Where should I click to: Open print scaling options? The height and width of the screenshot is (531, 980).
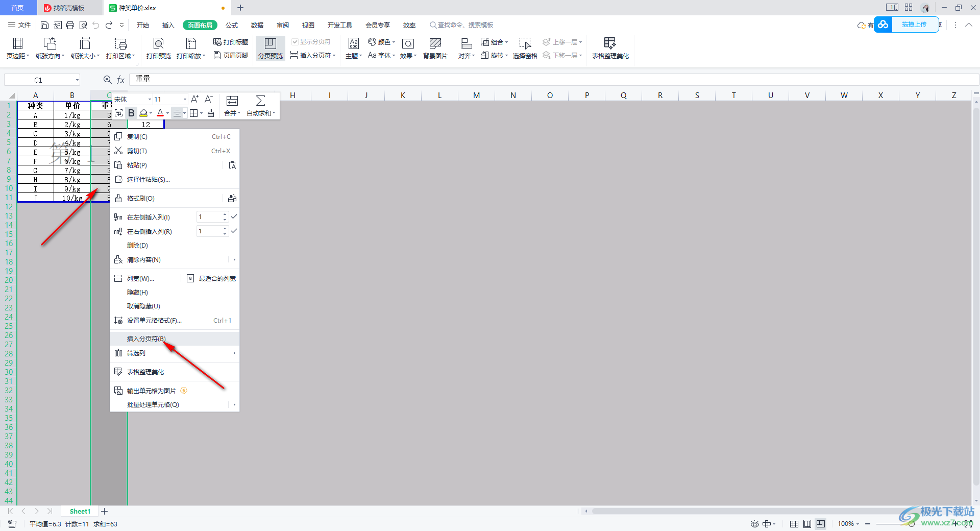(191, 49)
